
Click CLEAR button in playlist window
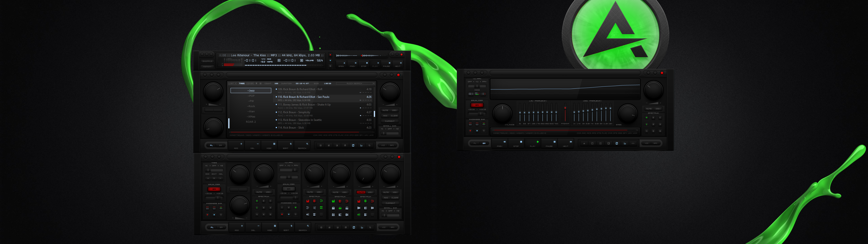394,116
